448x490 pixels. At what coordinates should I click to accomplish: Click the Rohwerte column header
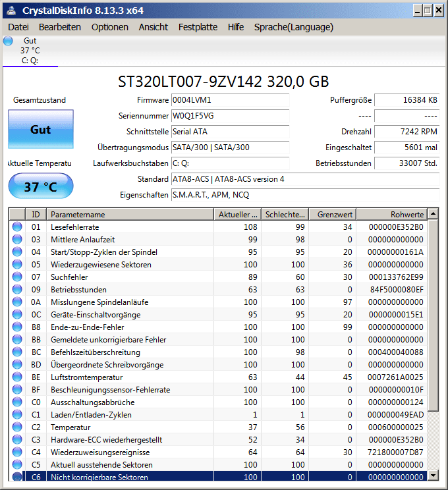392,215
